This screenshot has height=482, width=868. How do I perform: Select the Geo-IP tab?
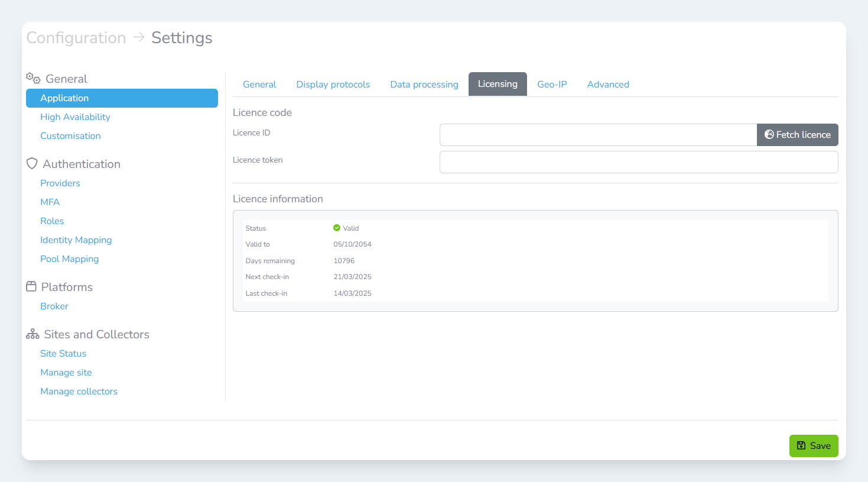click(552, 85)
